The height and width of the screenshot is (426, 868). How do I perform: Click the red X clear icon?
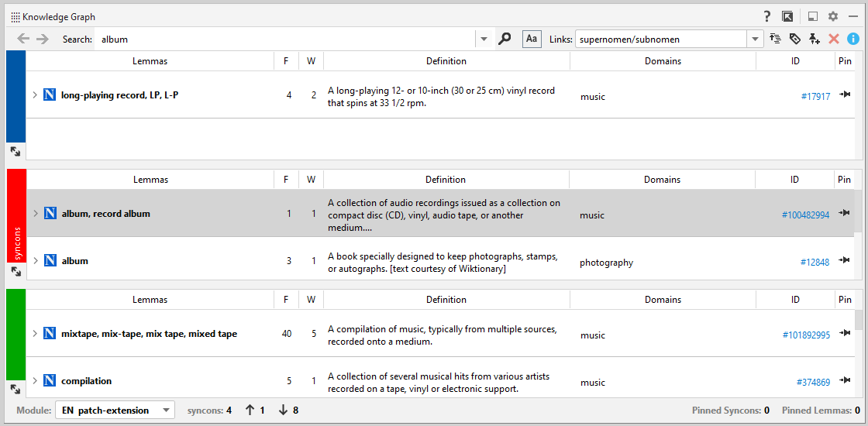(x=834, y=39)
